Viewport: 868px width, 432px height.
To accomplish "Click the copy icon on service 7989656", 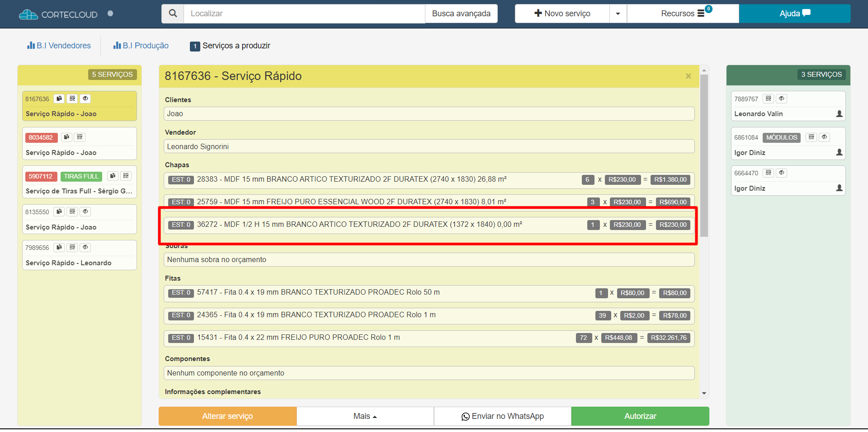I will (59, 247).
